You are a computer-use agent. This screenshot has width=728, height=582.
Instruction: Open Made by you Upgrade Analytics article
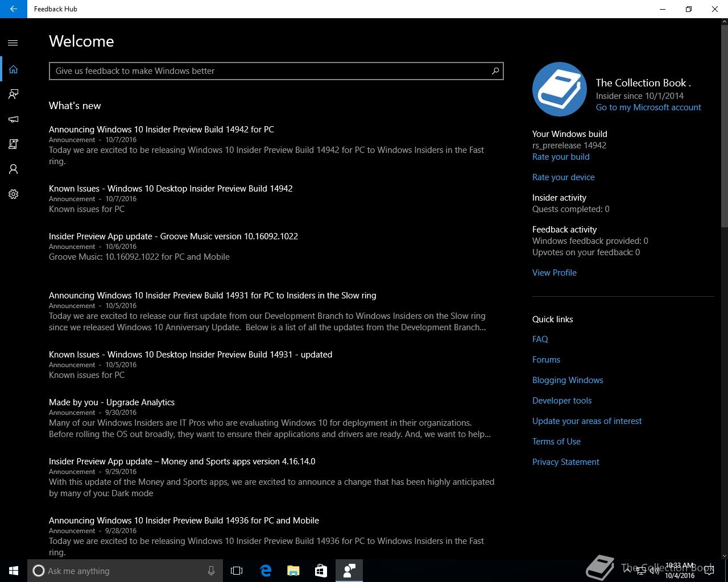tap(112, 402)
